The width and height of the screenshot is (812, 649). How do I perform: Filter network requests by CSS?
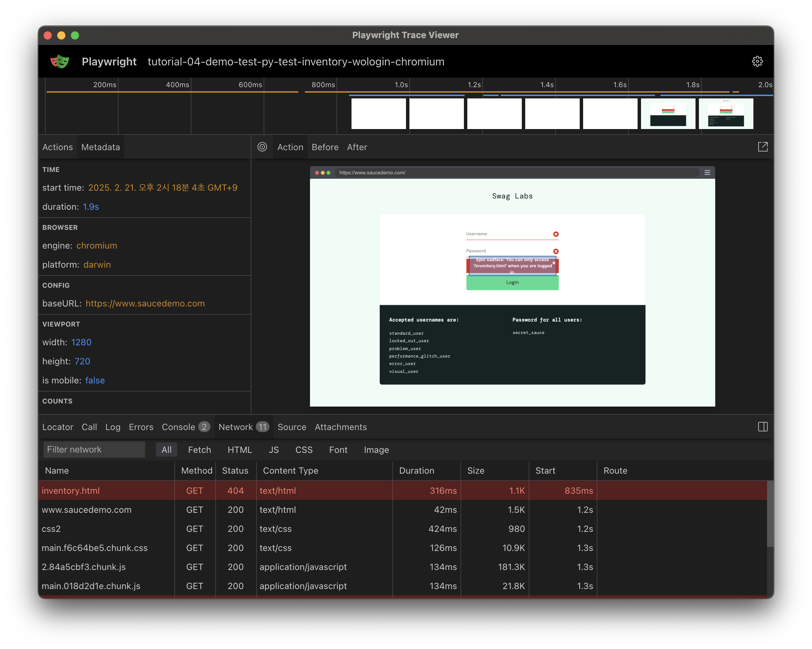click(x=303, y=449)
